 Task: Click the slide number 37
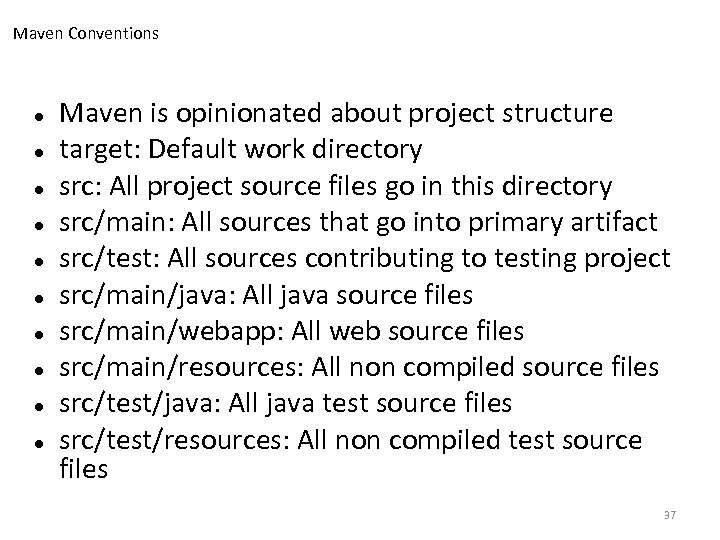click(670, 514)
